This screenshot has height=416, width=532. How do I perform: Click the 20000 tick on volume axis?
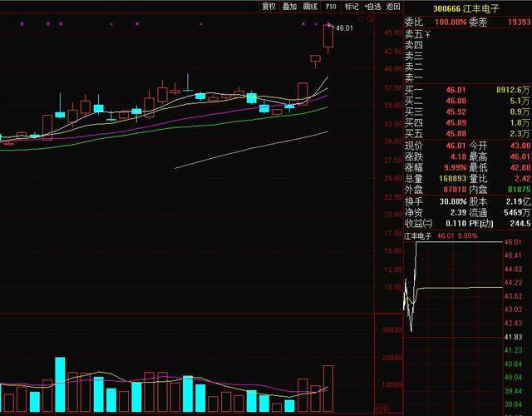pyautogui.click(x=392, y=358)
